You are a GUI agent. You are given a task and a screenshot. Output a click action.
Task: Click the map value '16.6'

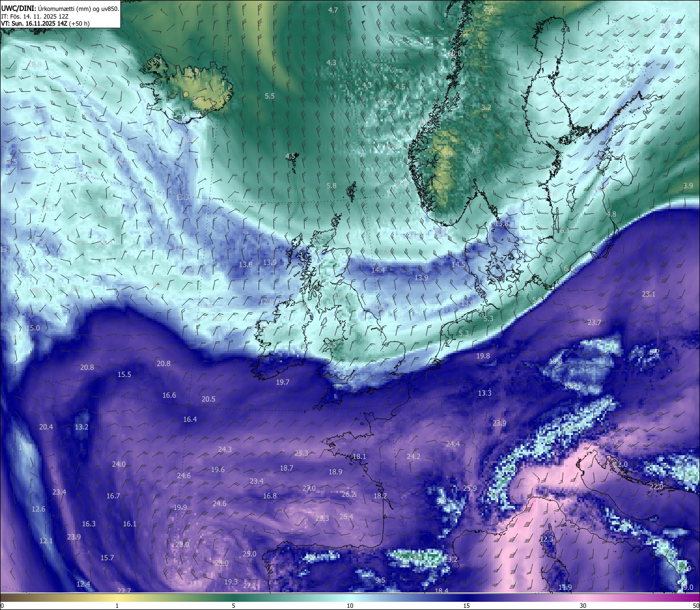click(x=169, y=395)
